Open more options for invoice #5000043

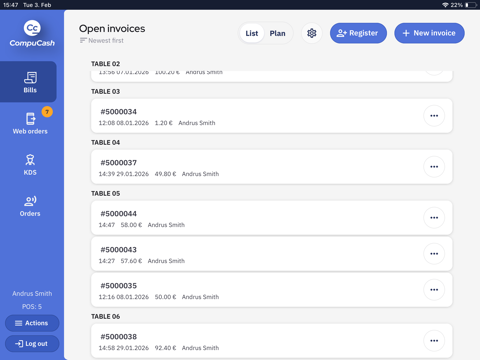[434, 254]
